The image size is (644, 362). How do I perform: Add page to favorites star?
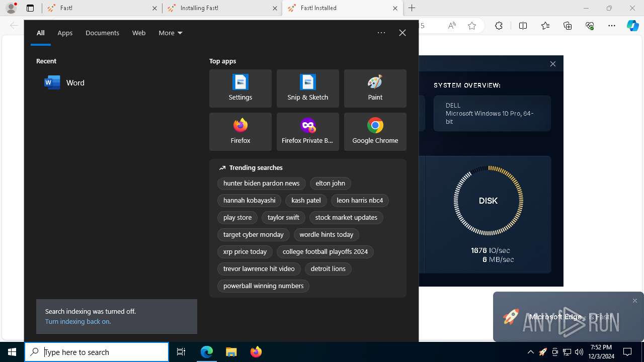(472, 26)
